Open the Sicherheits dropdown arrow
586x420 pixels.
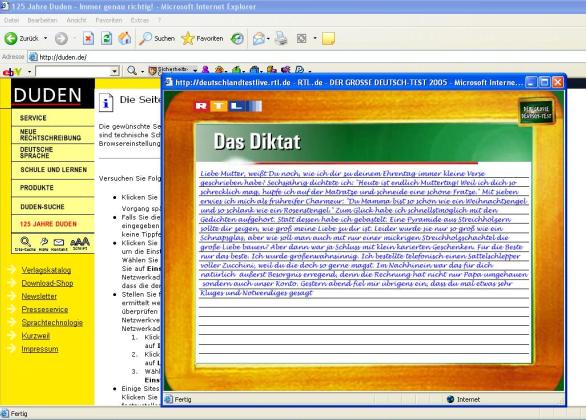point(195,70)
